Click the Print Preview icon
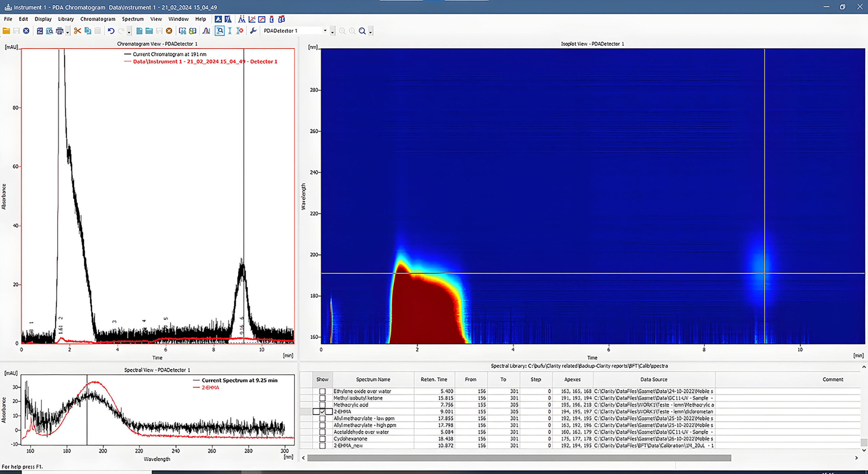 pyautogui.click(x=50, y=31)
